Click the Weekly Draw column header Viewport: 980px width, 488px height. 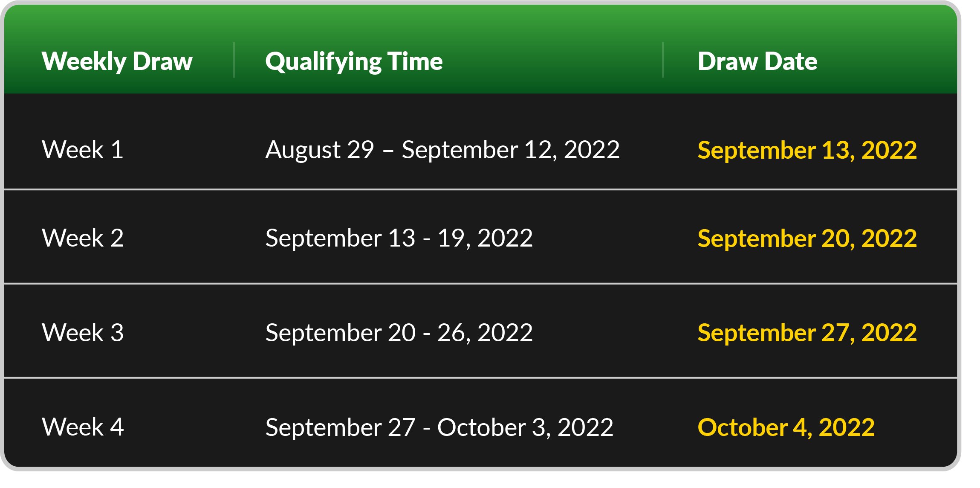coord(117,61)
